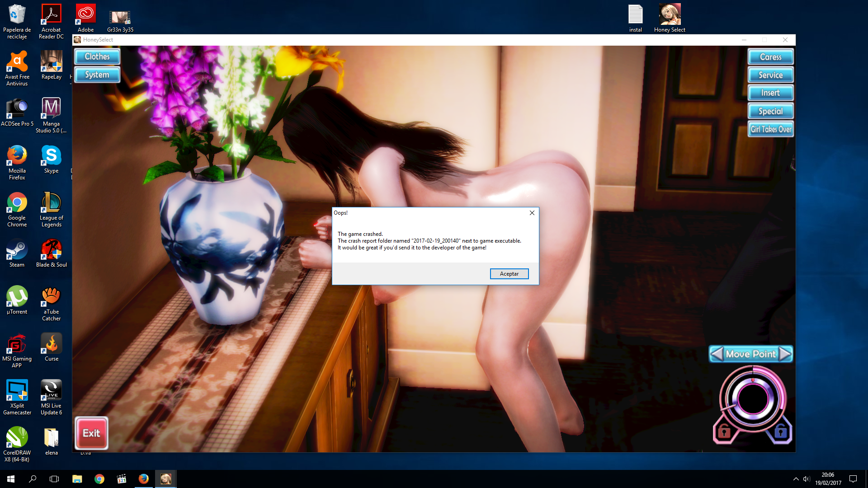Open the Curse desktop icon
This screenshot has height=488, width=868.
51,347
